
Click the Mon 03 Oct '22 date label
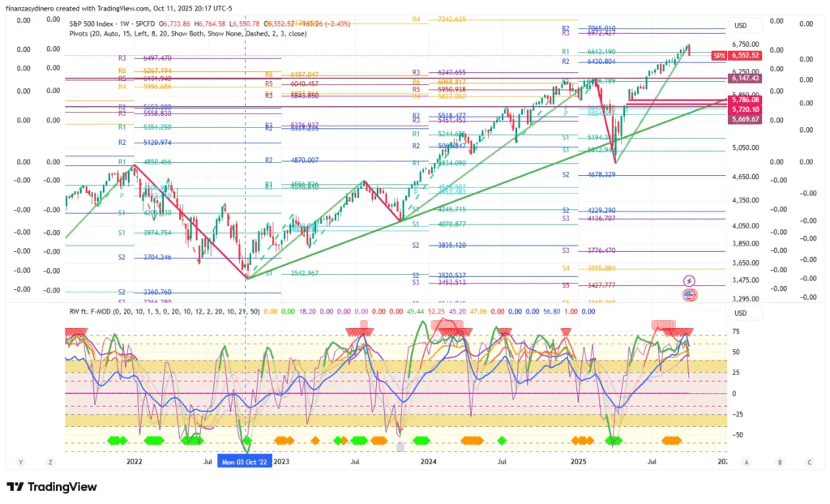coord(246,462)
